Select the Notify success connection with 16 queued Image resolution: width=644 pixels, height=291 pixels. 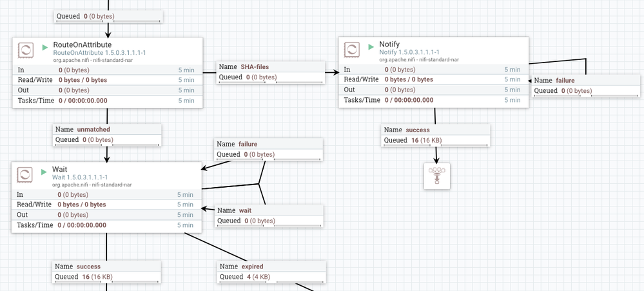coord(436,135)
